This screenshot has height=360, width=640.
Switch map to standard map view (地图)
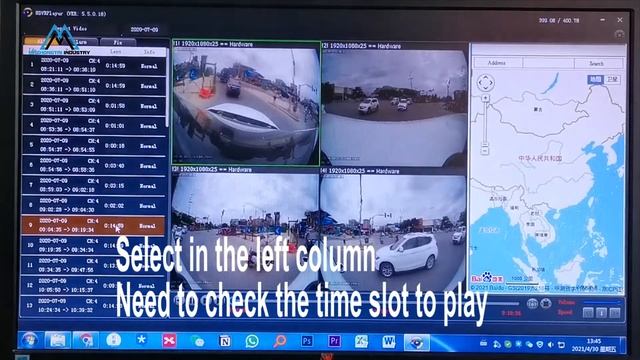(x=596, y=79)
